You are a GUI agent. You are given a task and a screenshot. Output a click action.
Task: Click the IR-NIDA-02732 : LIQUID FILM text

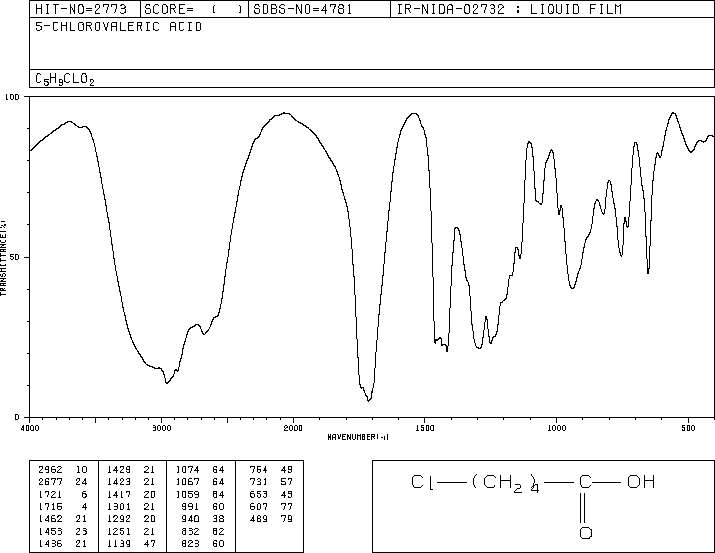coord(509,9)
